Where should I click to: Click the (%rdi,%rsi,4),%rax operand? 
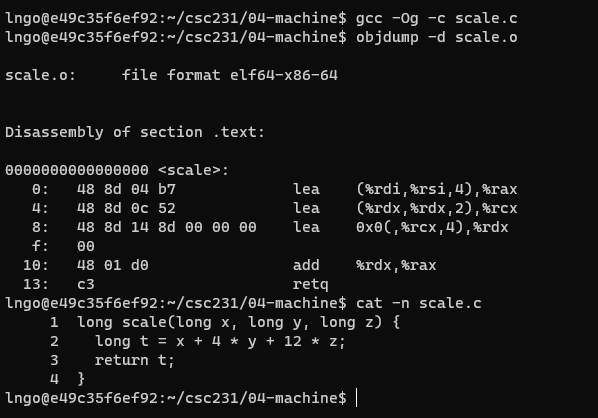[x=437, y=189]
